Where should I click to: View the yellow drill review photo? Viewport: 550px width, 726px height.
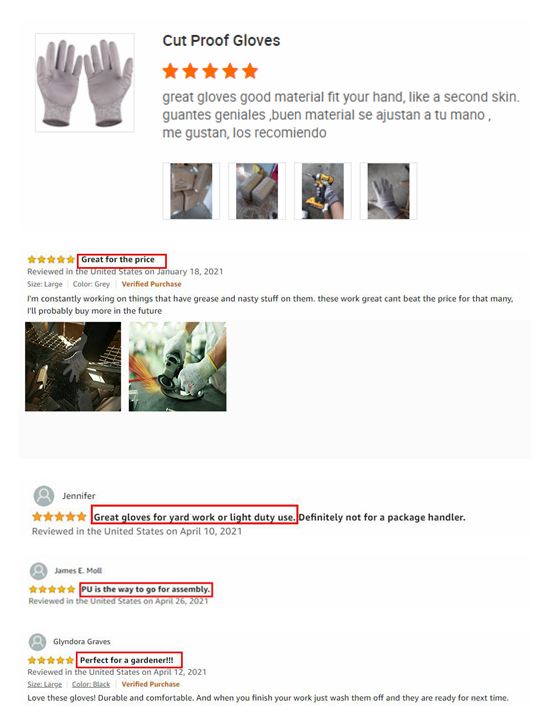coord(323,191)
